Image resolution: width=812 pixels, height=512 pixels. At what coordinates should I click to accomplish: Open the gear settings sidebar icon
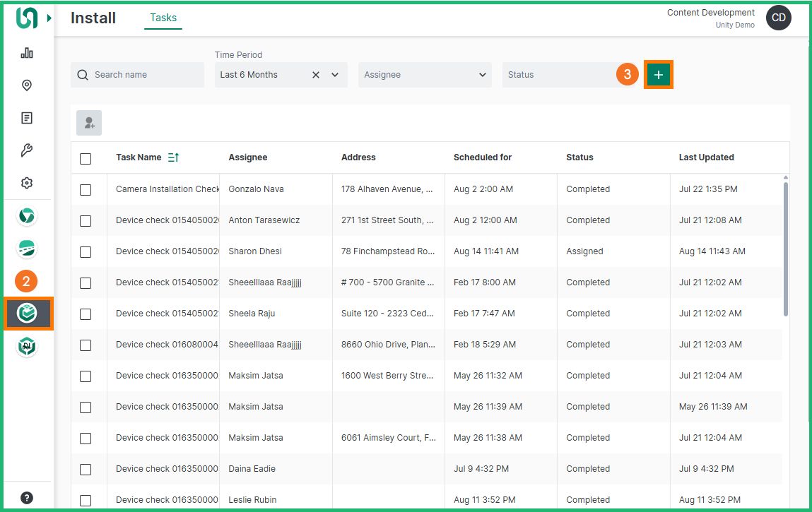27,183
